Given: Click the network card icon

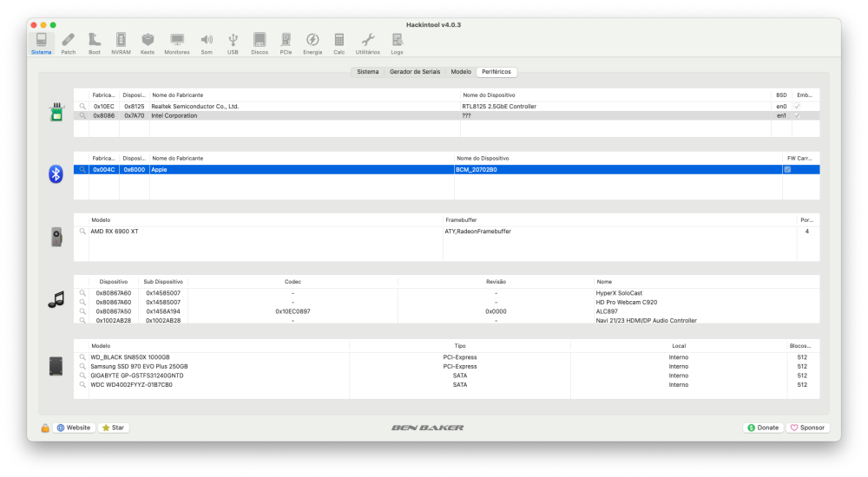Looking at the screenshot, I should (56, 112).
